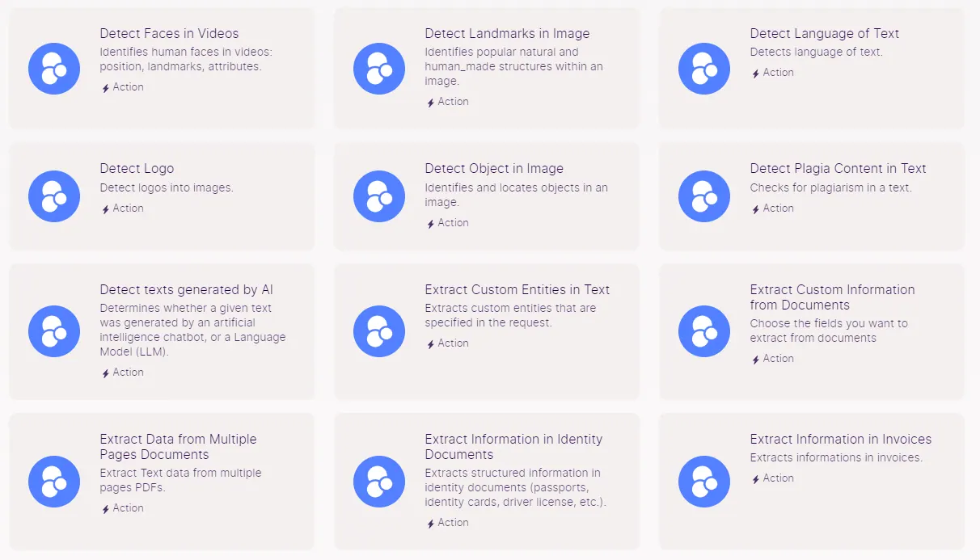
Task: Click the Detect texts generated by AI icon
Action: point(54,331)
